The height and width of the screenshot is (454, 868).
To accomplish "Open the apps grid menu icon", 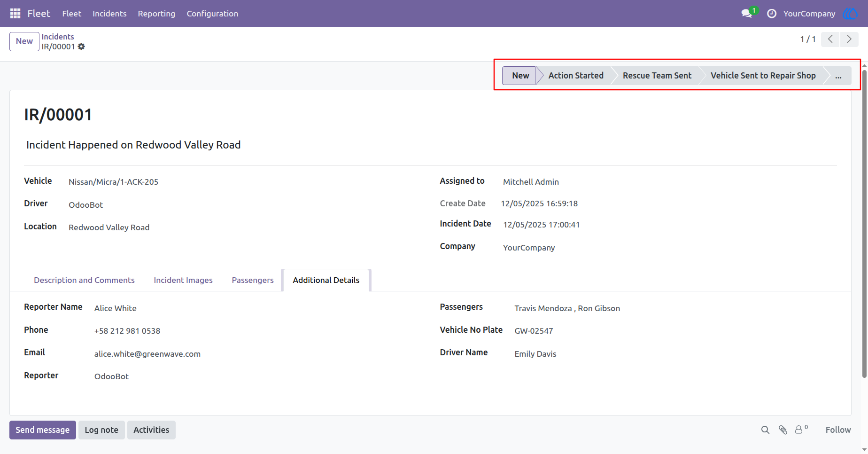I will tap(15, 14).
